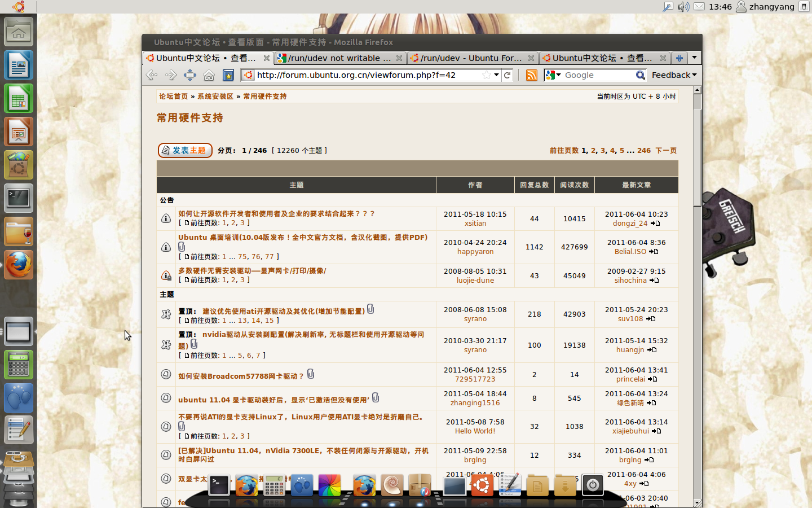Open the calculator icon in bottom dock
This screenshot has height=508, width=812.
coord(274,485)
